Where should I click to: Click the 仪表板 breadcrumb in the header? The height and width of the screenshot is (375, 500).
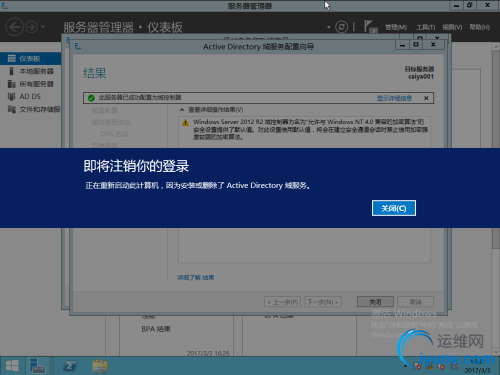(x=165, y=27)
